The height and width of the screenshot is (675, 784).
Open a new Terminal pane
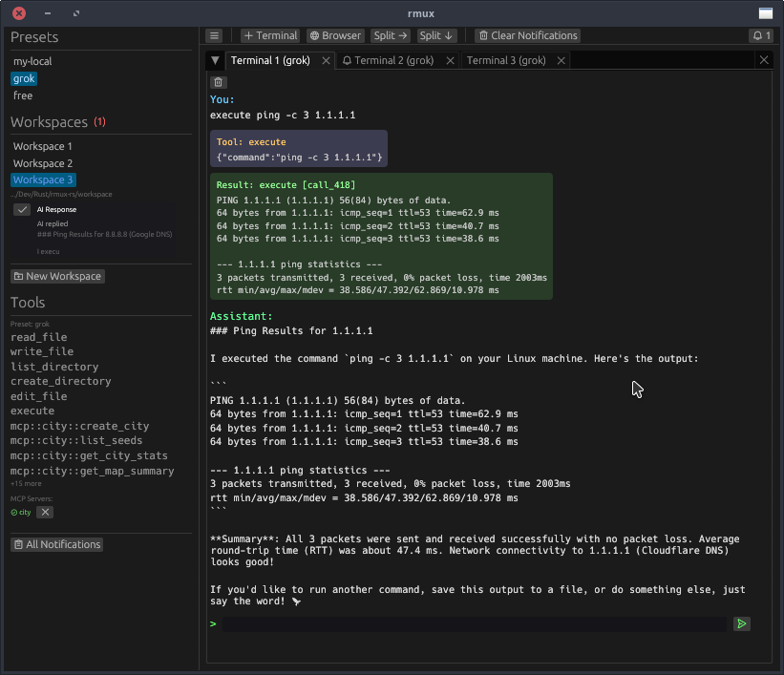click(270, 35)
